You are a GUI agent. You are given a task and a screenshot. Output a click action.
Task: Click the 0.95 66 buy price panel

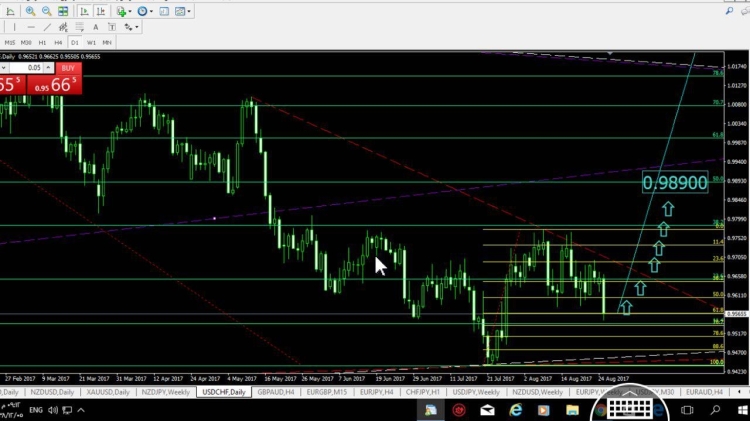click(55, 85)
